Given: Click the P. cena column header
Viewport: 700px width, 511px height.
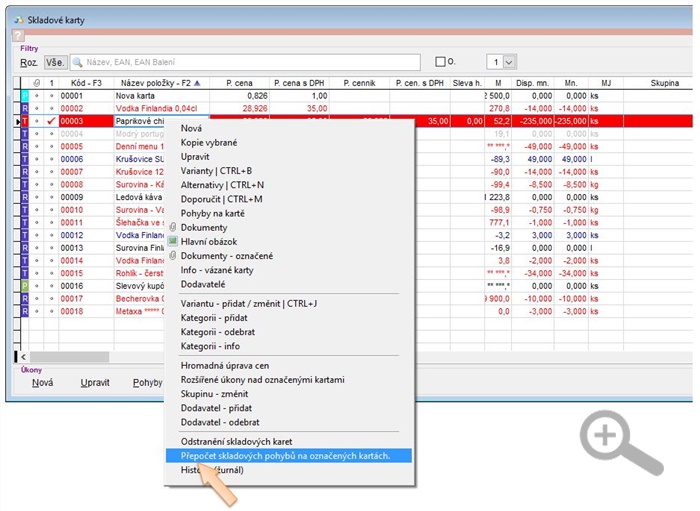Looking at the screenshot, I should coord(239,83).
